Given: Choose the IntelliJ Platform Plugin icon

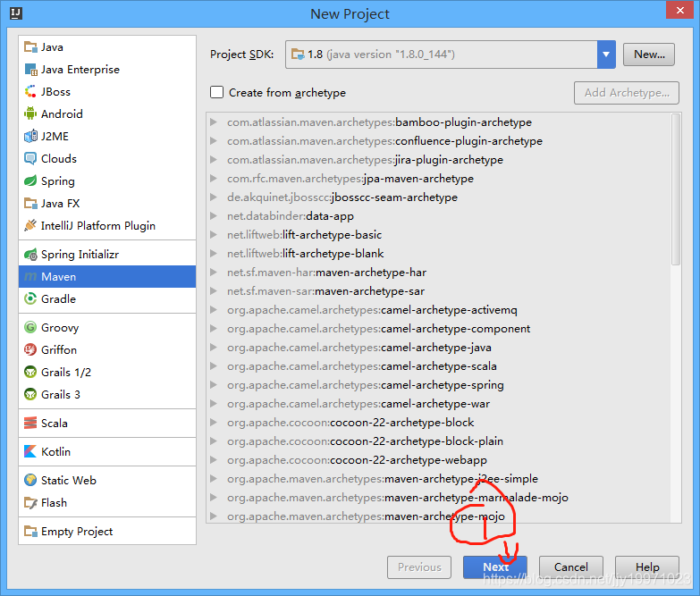Looking at the screenshot, I should click(x=30, y=226).
